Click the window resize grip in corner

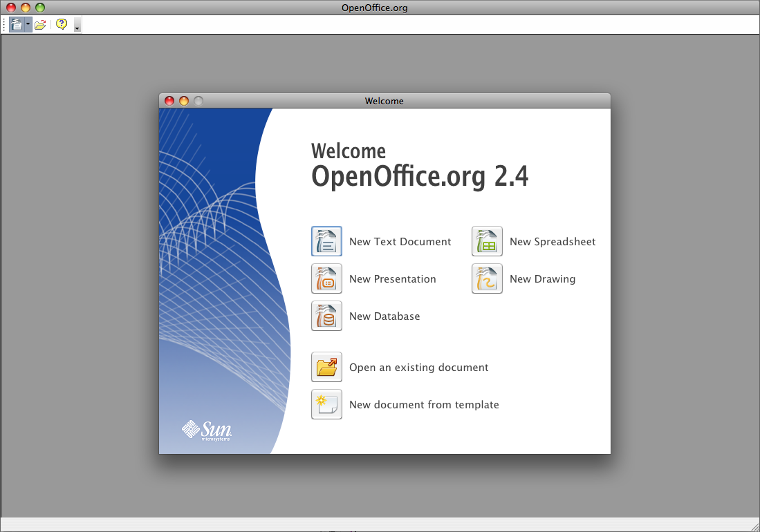(754, 526)
